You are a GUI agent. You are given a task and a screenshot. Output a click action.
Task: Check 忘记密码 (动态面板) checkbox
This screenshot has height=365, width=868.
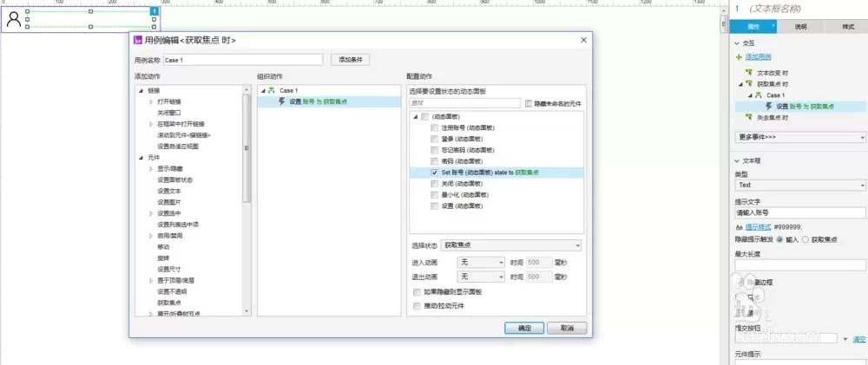pyautogui.click(x=435, y=151)
